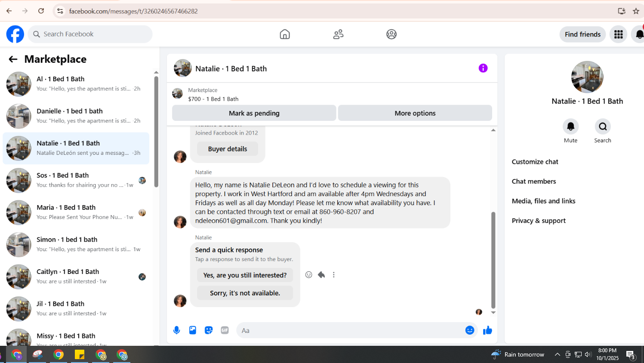
Task: Bookmark this page with the star icon
Action: tap(636, 11)
